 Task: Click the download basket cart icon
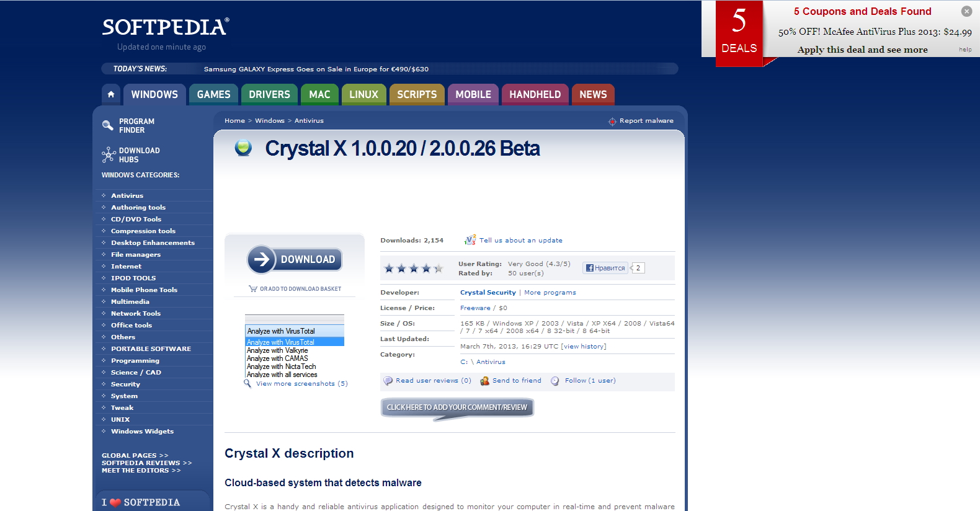(252, 288)
